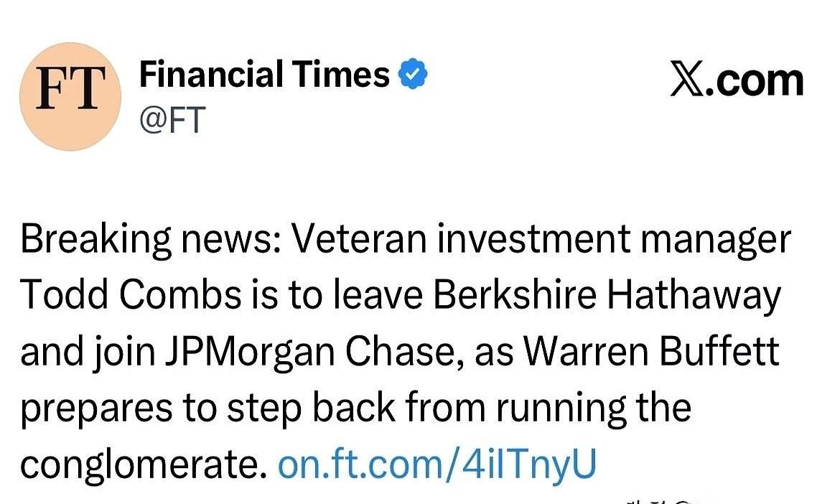840x504 pixels.
Task: Click the word "conglomerate" in the post
Action: click(139, 465)
